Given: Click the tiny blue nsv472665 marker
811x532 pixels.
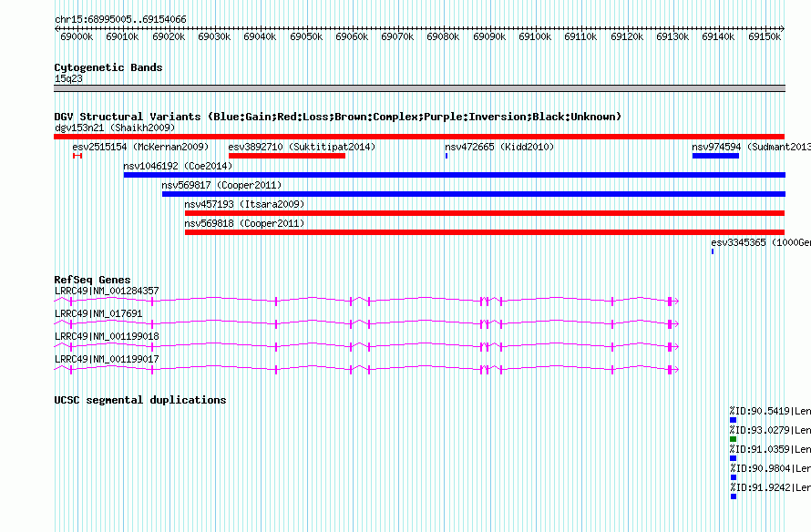Looking at the screenshot, I should pyautogui.click(x=447, y=156).
